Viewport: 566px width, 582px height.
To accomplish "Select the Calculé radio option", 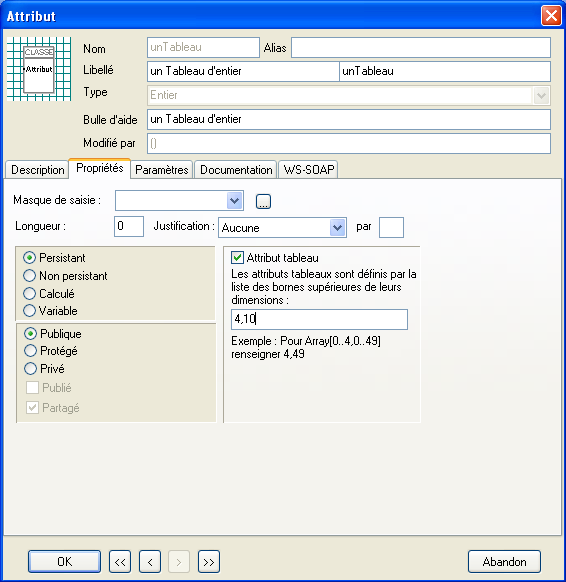I will (x=29, y=294).
